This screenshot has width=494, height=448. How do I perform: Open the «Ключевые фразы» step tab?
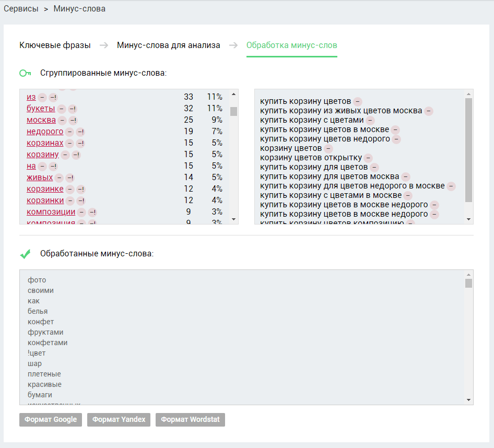click(55, 45)
